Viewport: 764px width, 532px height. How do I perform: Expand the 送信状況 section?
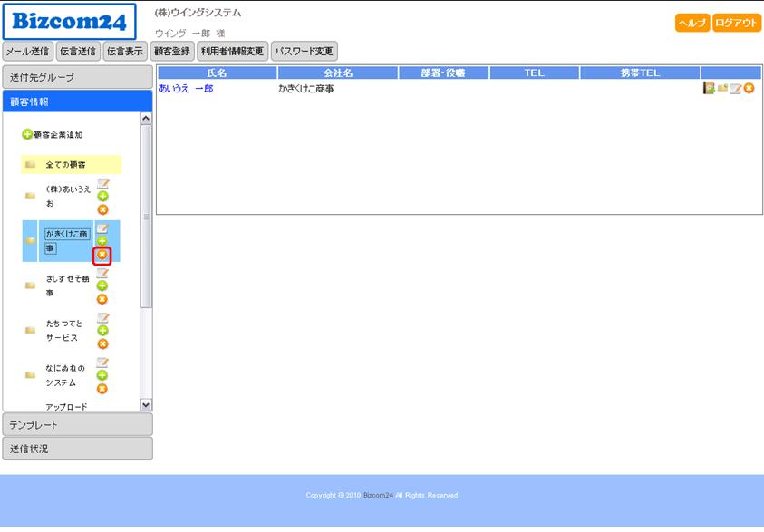click(x=77, y=449)
